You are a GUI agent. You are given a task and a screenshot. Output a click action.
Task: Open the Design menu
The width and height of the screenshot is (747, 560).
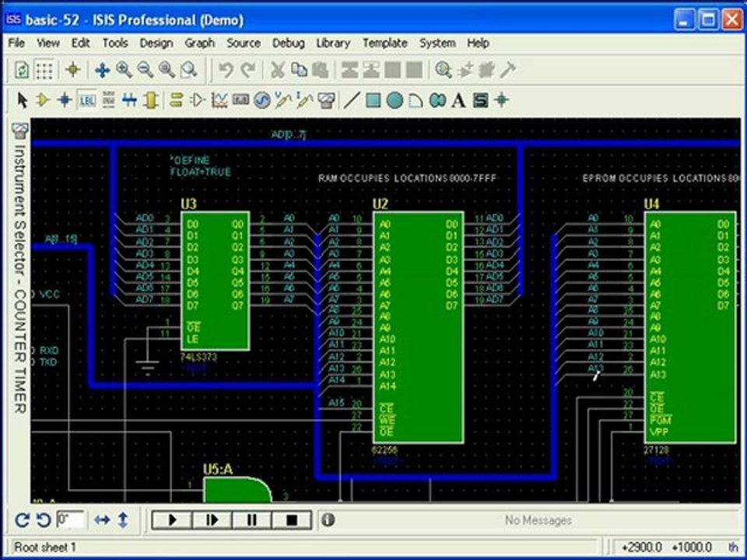(x=156, y=43)
